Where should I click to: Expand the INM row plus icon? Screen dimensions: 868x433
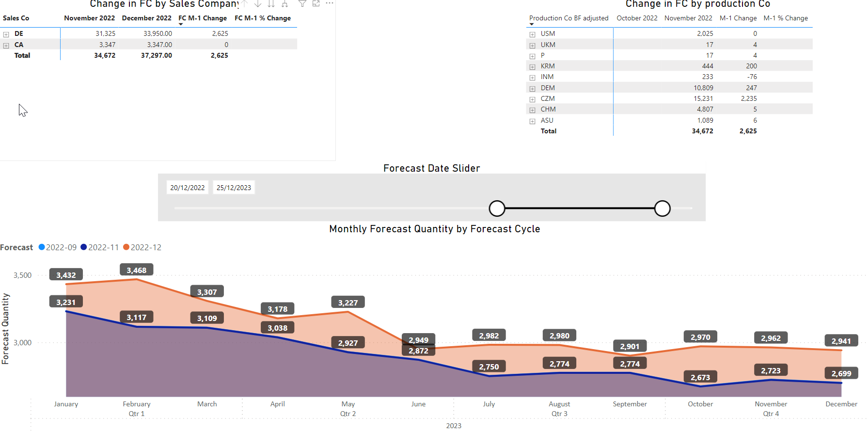[533, 78]
